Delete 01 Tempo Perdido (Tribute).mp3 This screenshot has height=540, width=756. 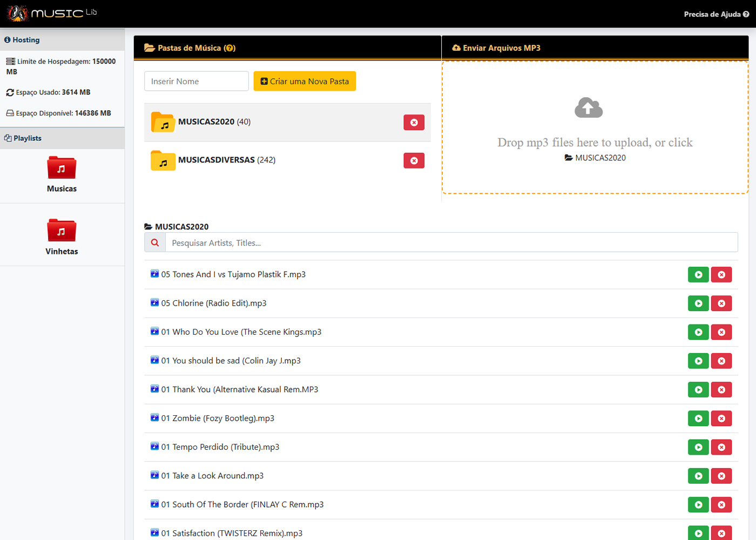tap(721, 447)
